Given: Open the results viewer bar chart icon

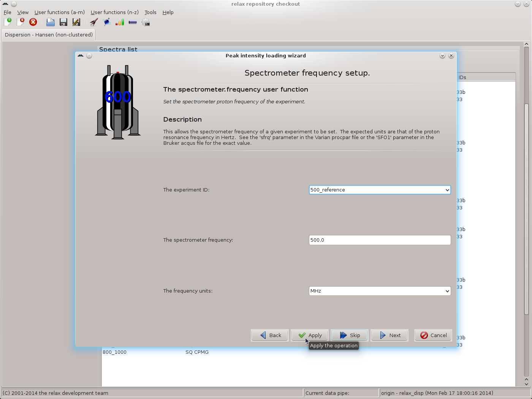Looking at the screenshot, I should (x=120, y=22).
